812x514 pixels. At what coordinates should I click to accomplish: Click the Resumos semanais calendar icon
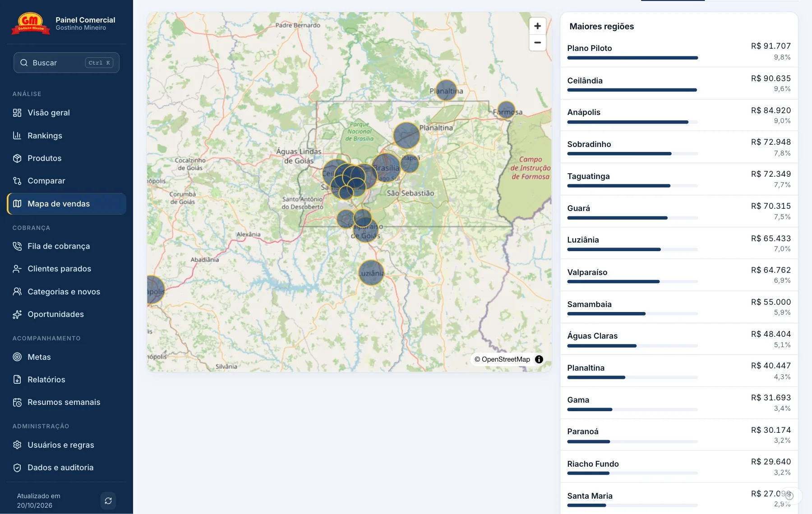(x=17, y=402)
